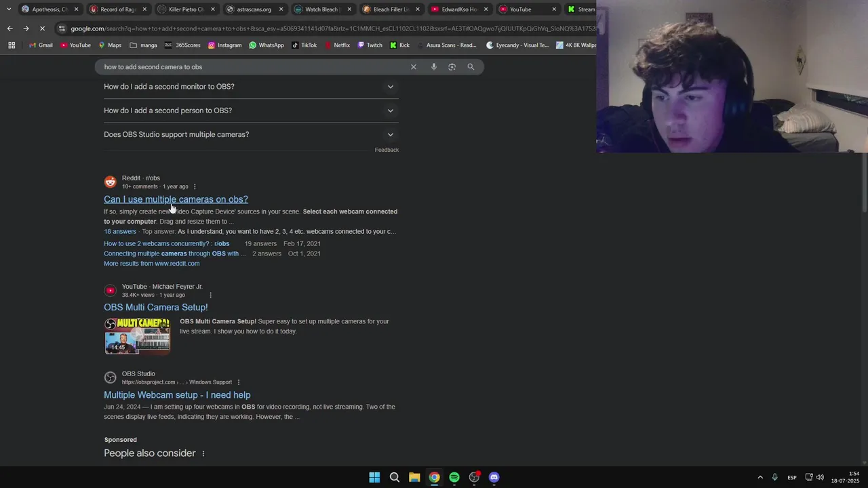Viewport: 868px width, 488px height.
Task: Click the volume icon in system tray
Action: tap(820, 477)
